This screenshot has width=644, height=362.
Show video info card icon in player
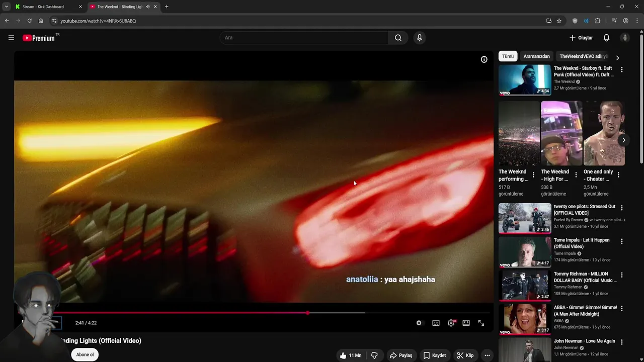pyautogui.click(x=484, y=59)
